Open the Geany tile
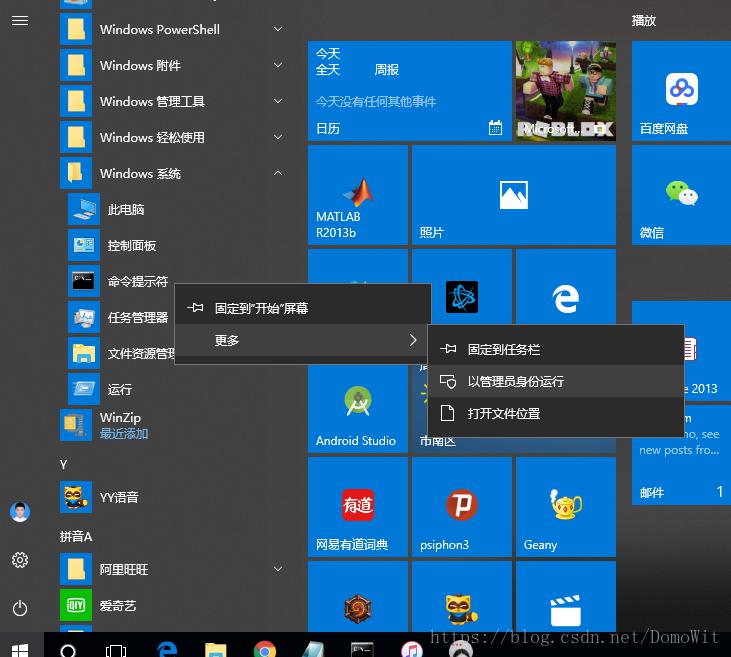 point(565,507)
